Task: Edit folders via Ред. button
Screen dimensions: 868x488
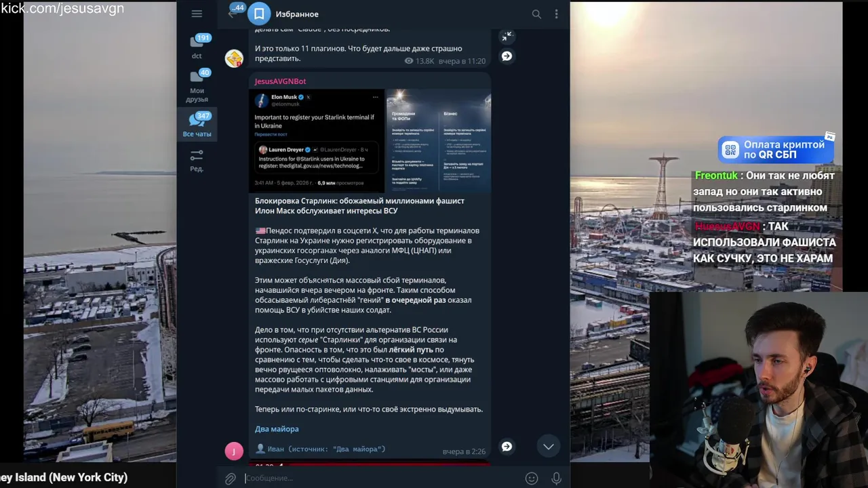Action: click(x=197, y=161)
